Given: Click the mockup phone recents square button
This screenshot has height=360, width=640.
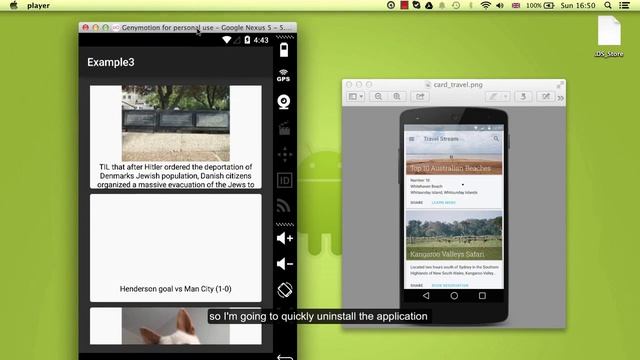Looking at the screenshot, I should point(482,296).
